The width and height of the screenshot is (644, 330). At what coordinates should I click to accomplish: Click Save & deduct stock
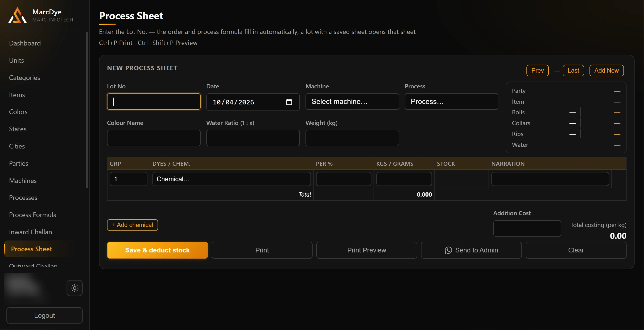click(x=157, y=250)
